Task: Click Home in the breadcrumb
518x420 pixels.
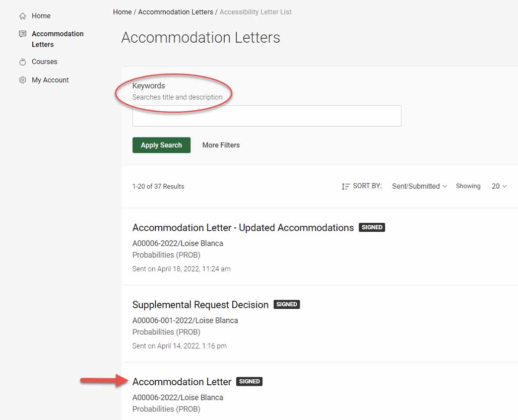Action: pos(122,12)
